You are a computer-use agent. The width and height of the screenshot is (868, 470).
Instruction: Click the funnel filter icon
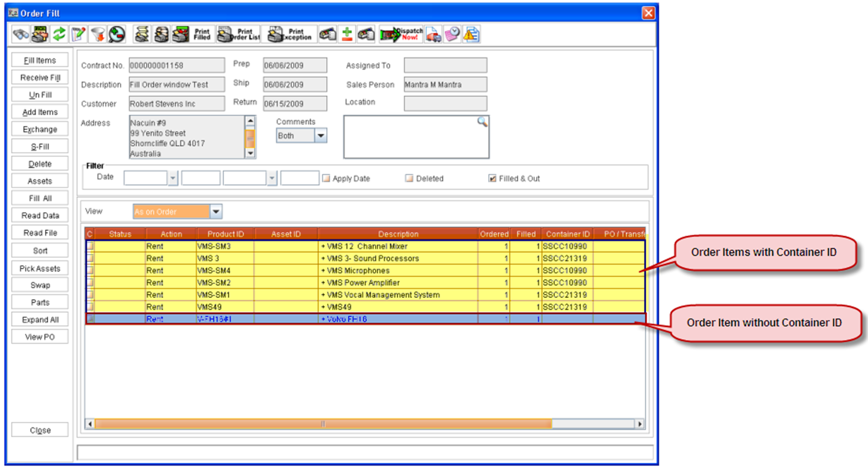click(97, 35)
